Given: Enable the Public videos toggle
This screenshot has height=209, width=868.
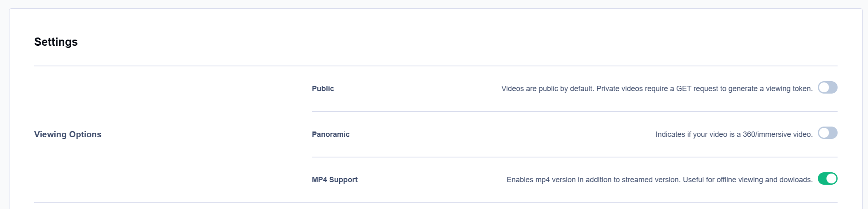Looking at the screenshot, I should click(x=827, y=88).
